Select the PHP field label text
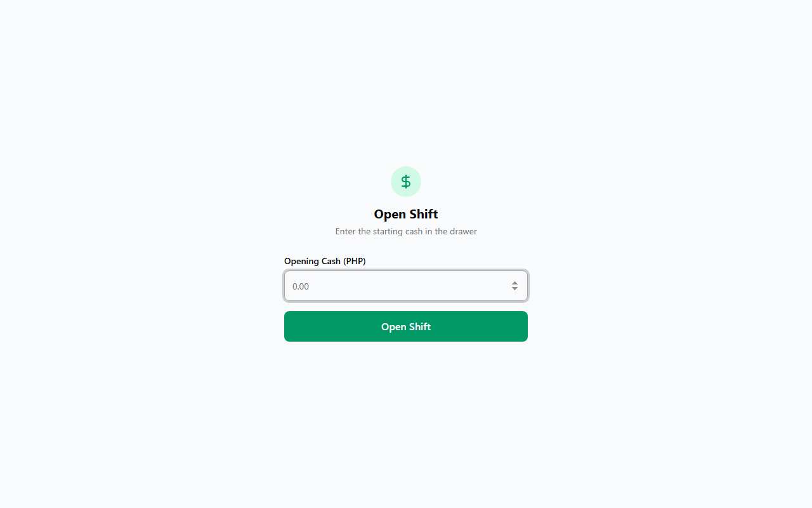 (x=325, y=261)
